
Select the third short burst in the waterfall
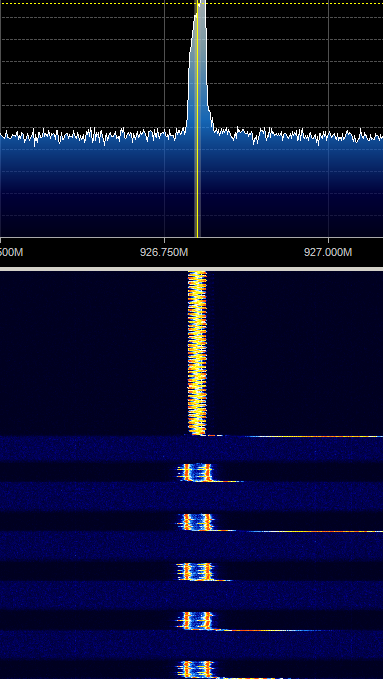pos(195,572)
